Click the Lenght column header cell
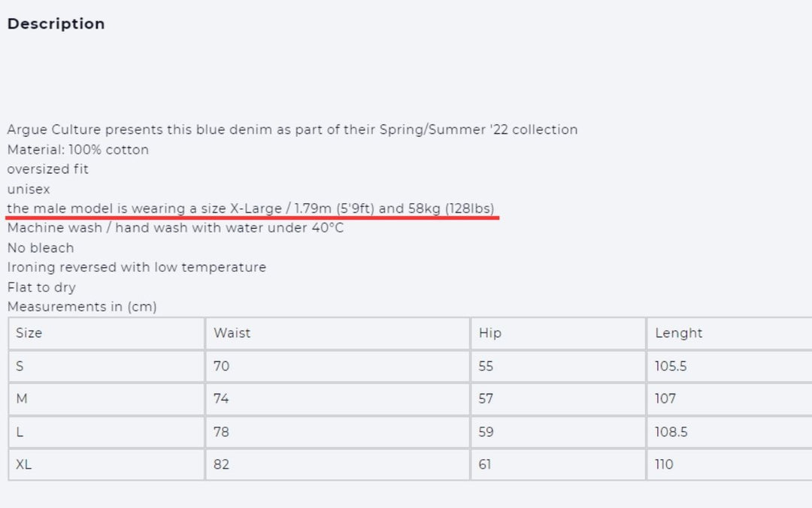This screenshot has width=812, height=508. coord(729,333)
